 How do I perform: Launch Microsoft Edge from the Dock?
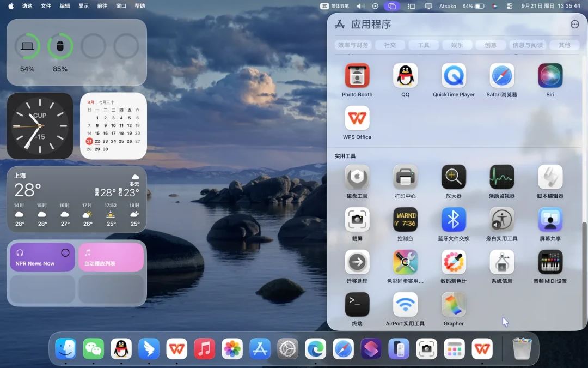[x=315, y=349]
